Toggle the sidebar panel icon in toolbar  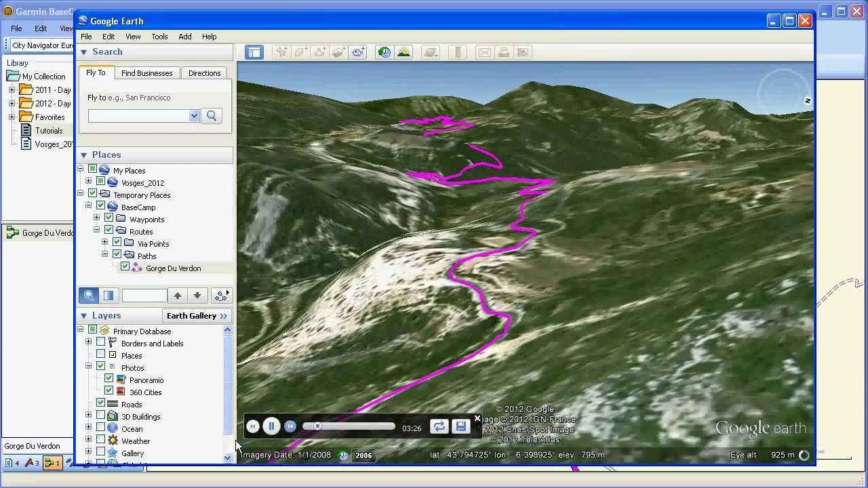click(x=254, y=52)
